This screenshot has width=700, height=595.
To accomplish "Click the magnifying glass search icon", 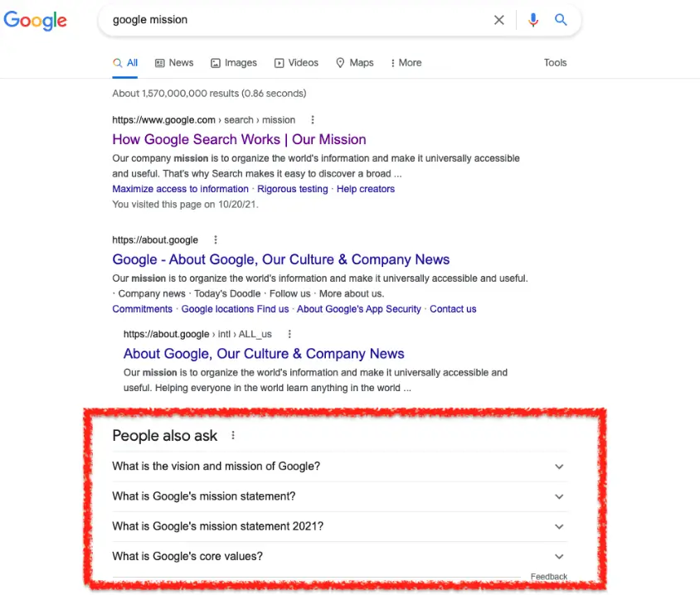I will tap(561, 20).
